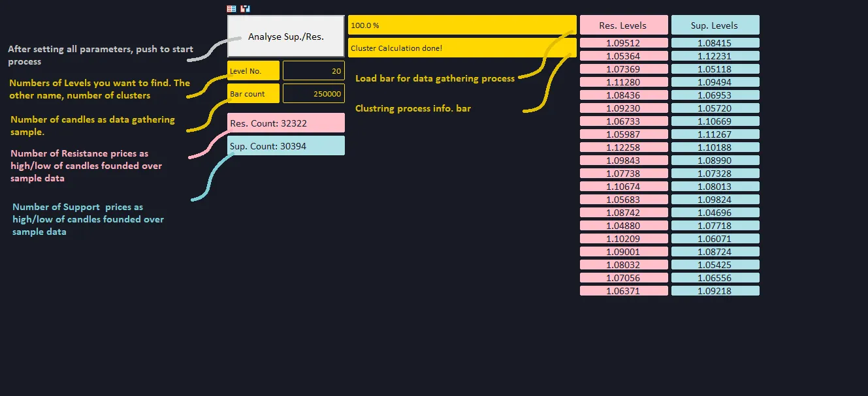The image size is (868, 396).
Task: Click the yellow Level No. label
Action: click(253, 70)
